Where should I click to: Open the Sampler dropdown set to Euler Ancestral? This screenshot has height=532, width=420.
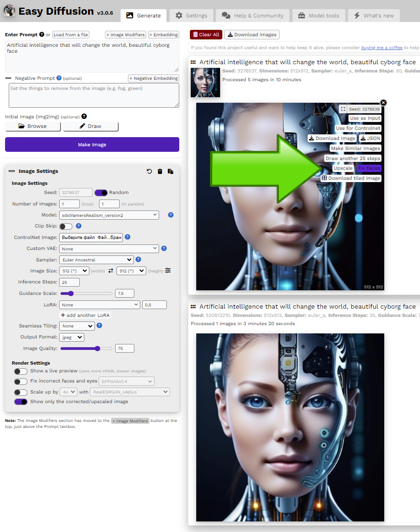[x=96, y=260]
